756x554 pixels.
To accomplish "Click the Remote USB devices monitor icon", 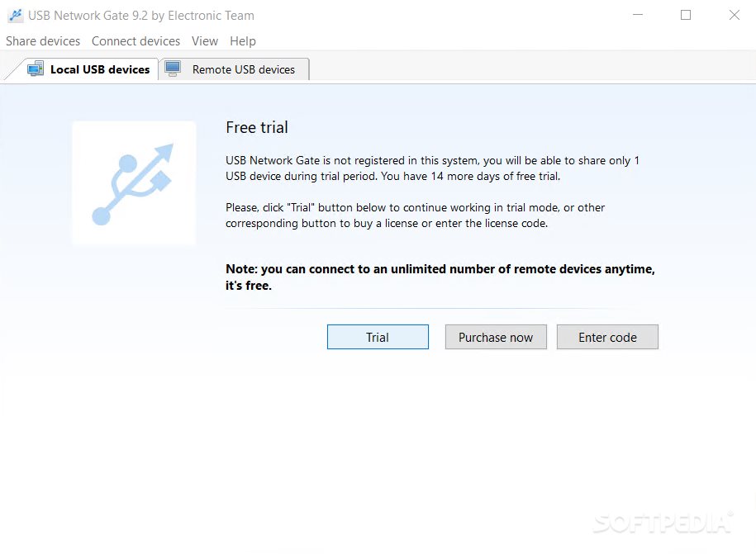I will pos(173,69).
